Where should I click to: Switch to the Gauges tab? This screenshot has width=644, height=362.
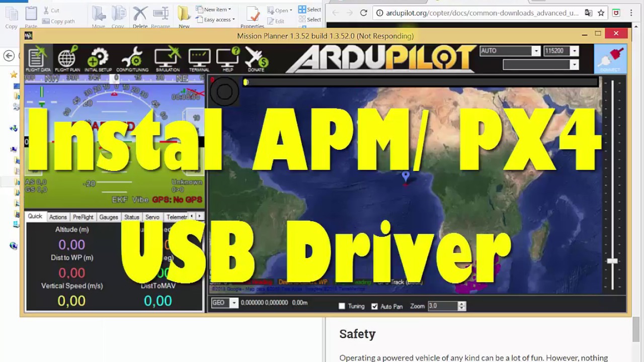point(109,217)
